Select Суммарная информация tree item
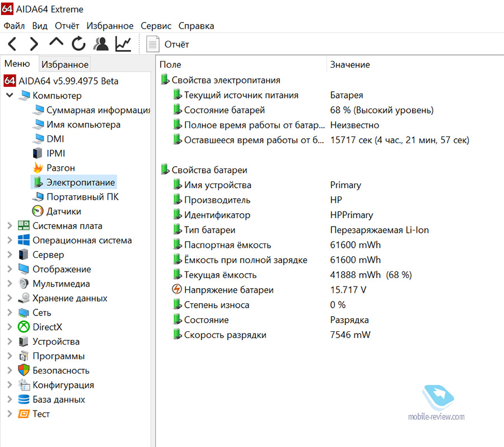Image resolution: width=504 pixels, height=447 pixels. 92,110
